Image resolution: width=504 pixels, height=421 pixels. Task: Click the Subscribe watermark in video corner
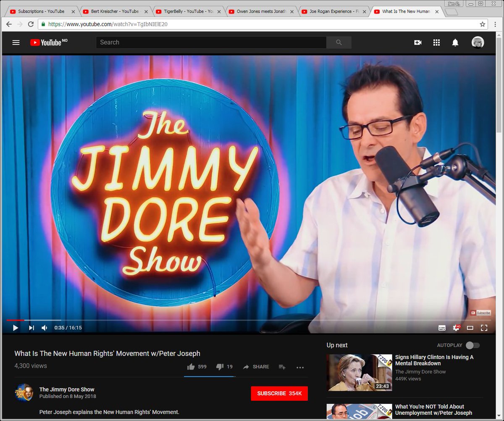(480, 313)
